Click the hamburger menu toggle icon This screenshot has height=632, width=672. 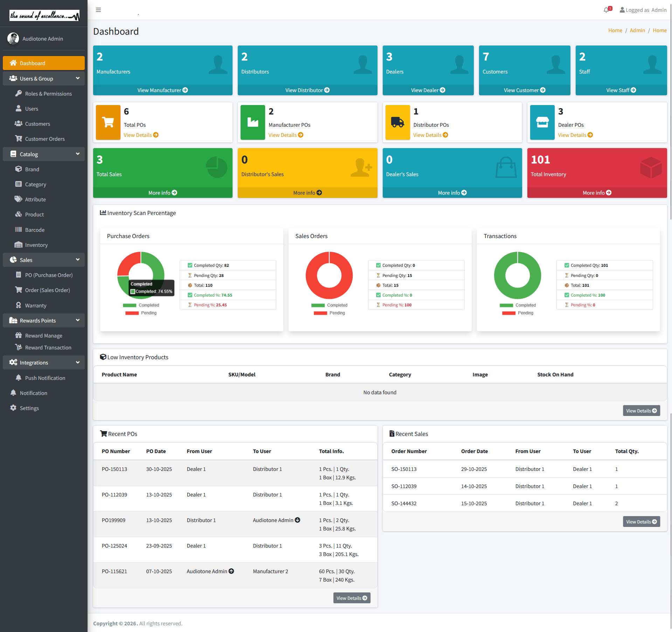click(x=98, y=10)
